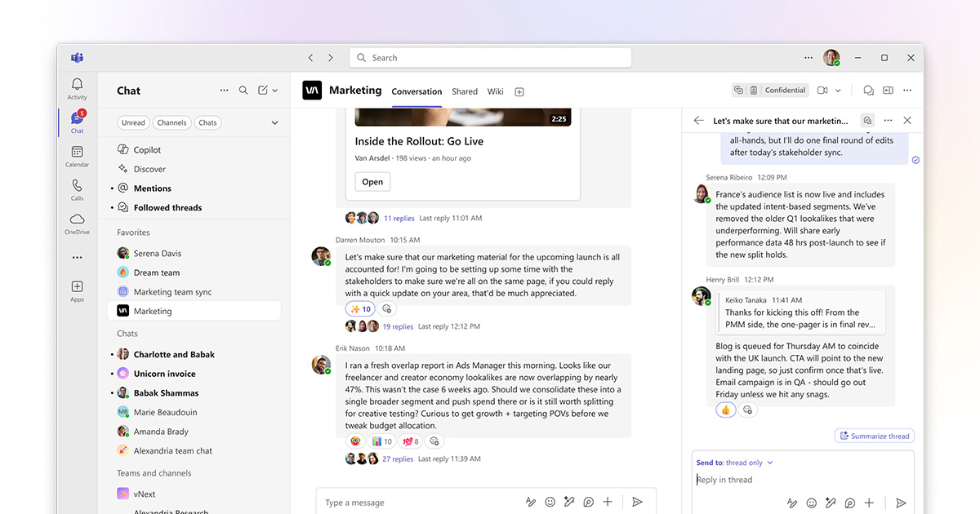Toggle the star reaction on Darren Mouton's message
The height and width of the screenshot is (514, 980).
coord(359,308)
